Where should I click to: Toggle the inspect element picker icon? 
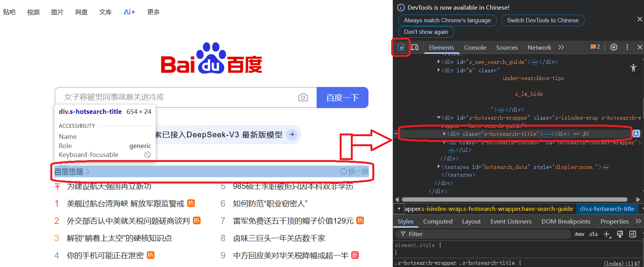[x=401, y=47]
